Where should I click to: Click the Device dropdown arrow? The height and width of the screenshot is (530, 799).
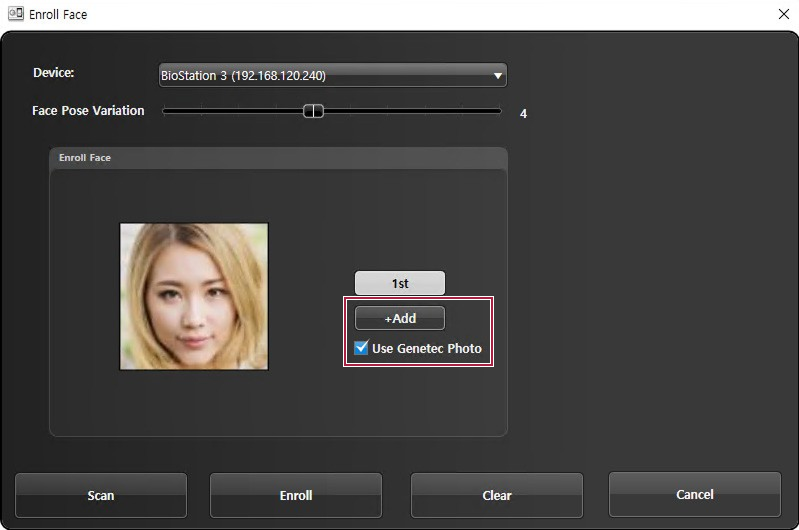pos(497,75)
